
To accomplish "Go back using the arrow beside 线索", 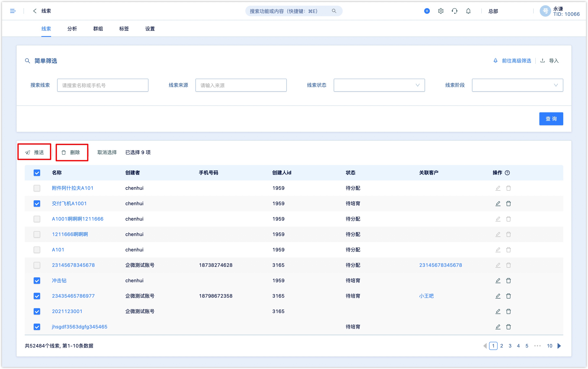I will (x=35, y=11).
